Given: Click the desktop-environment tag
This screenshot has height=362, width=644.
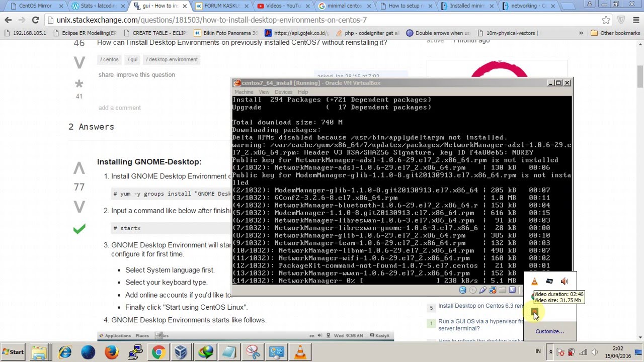Looking at the screenshot, I should coord(172,59).
